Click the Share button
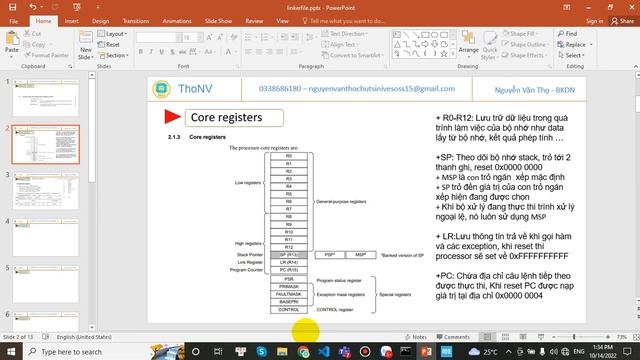This screenshot has width=640, height=360. [x=623, y=21]
